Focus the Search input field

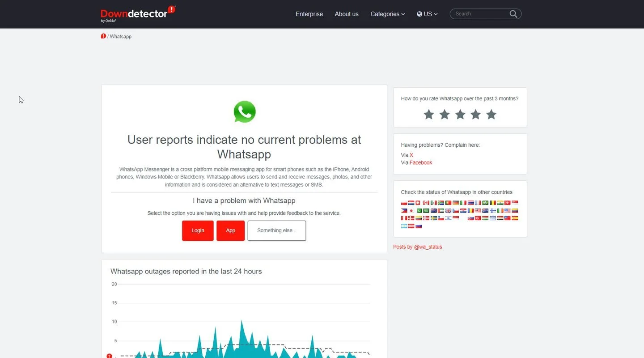click(x=481, y=14)
